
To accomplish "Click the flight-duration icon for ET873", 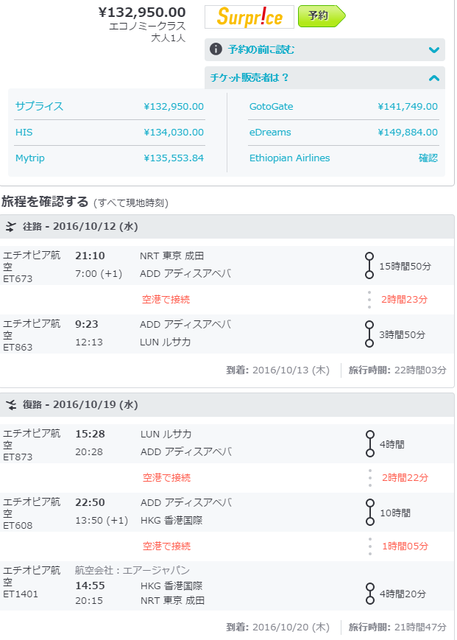I will pyautogui.click(x=370, y=444).
